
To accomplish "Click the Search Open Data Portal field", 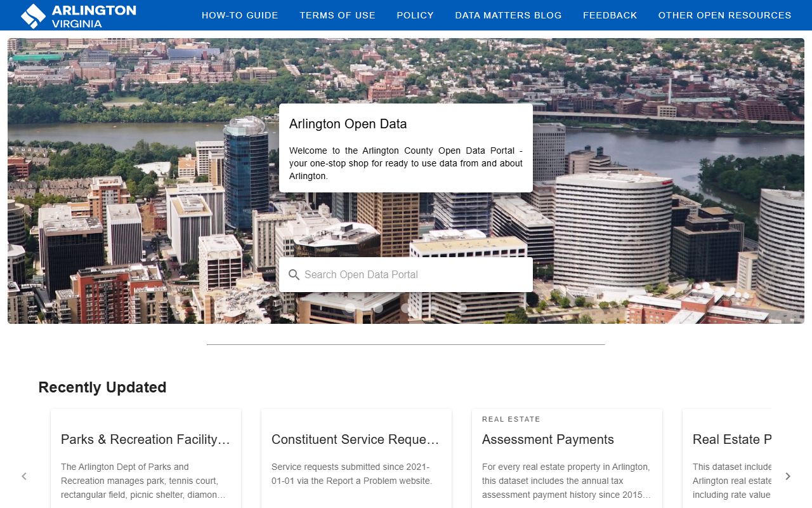I will pos(406,274).
